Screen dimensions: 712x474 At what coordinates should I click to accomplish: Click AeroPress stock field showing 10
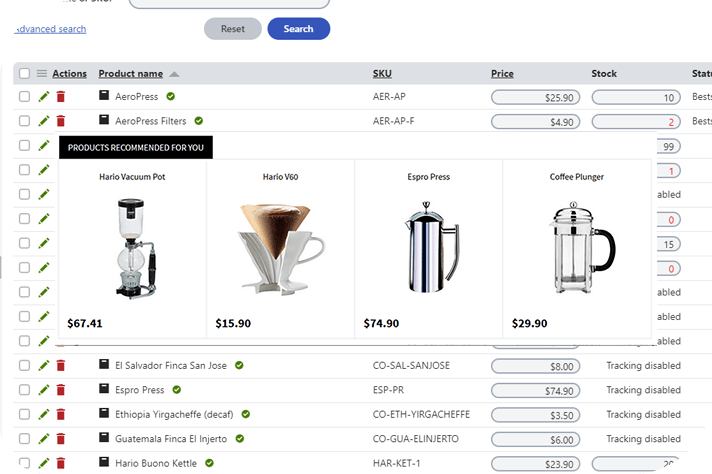[x=636, y=98]
